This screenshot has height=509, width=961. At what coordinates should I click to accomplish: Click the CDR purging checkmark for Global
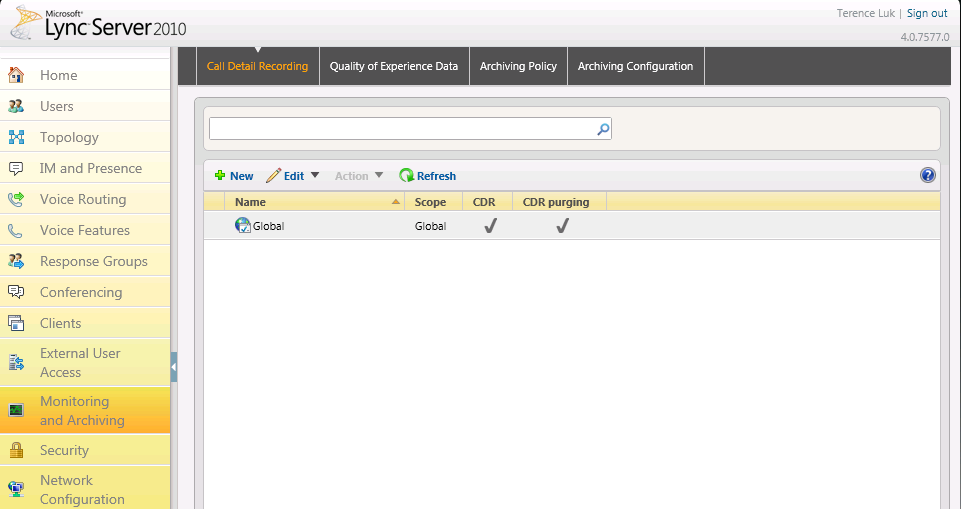tap(562, 226)
